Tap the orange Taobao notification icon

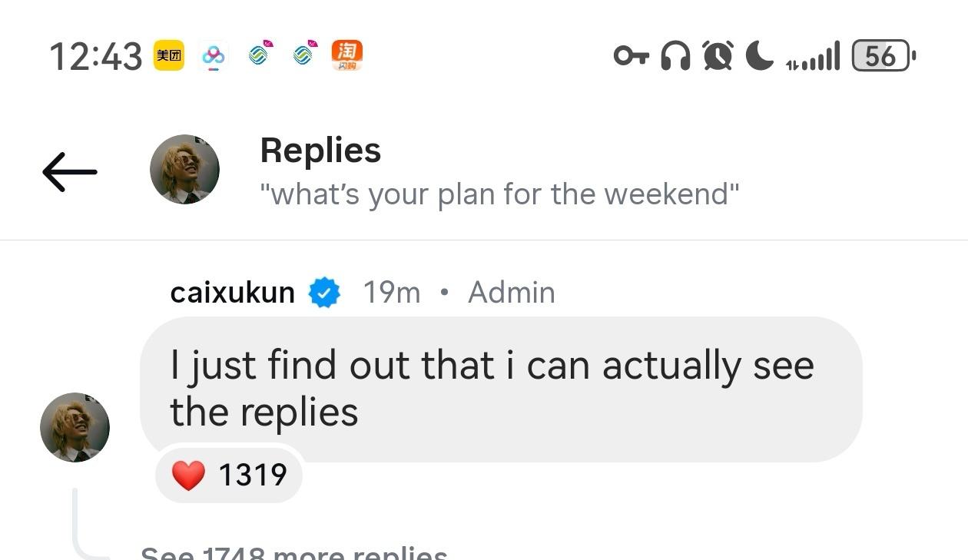[346, 55]
